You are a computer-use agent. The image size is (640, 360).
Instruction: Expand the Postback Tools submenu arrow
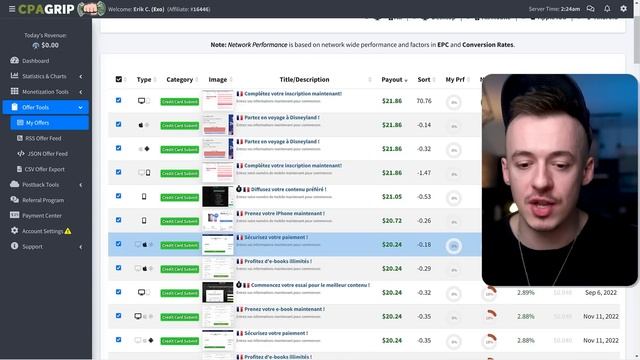pos(81,185)
